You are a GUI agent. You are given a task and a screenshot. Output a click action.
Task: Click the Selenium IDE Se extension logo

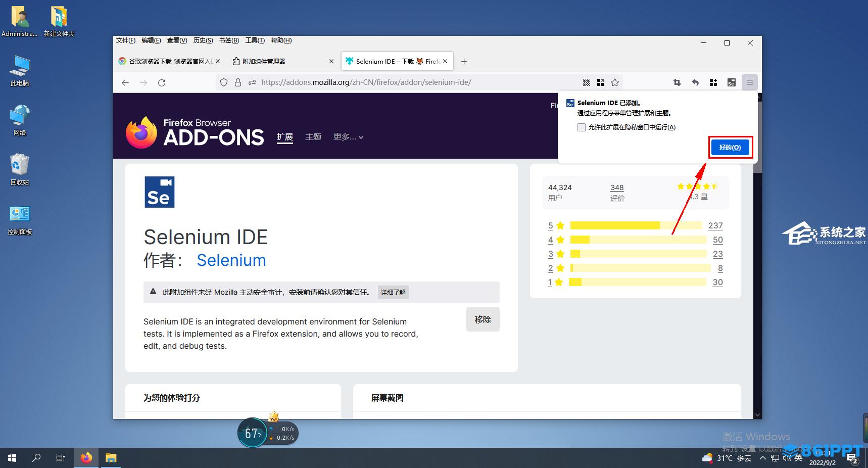point(160,192)
